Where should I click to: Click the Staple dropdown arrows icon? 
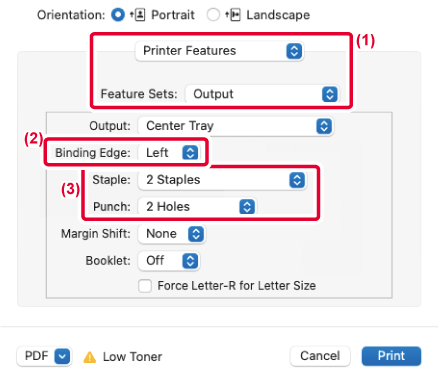(x=297, y=180)
